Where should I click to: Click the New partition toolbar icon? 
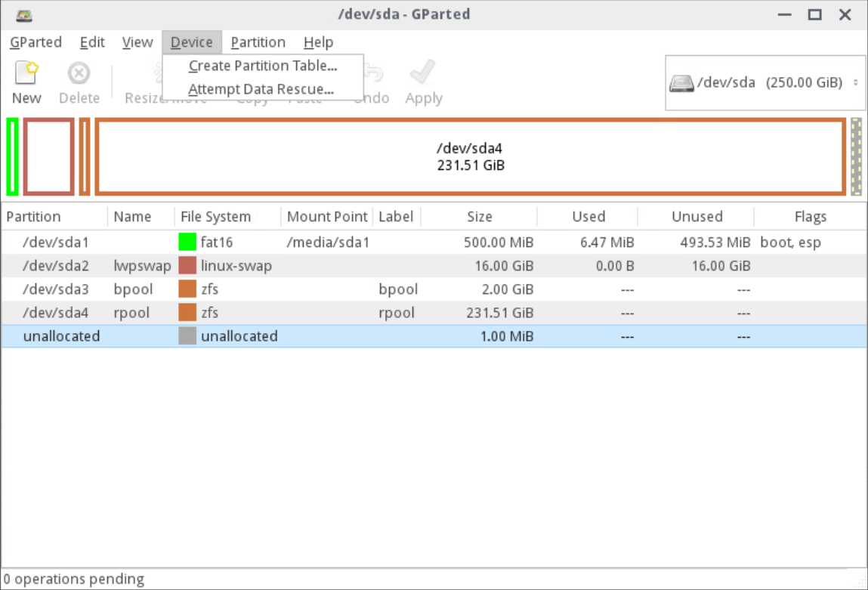[26, 75]
